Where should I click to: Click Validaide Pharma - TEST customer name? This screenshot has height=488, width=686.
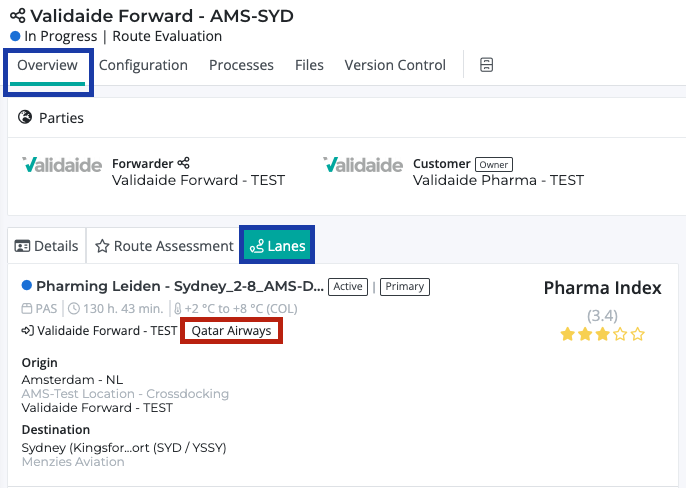(x=498, y=180)
